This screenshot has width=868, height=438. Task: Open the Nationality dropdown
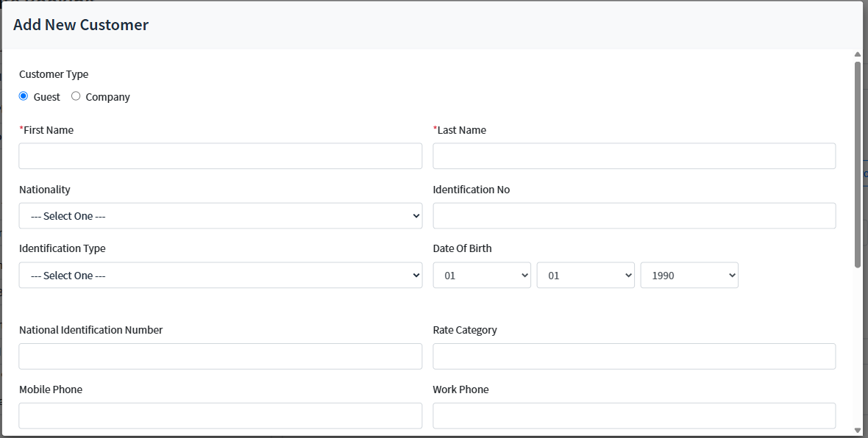tap(221, 216)
